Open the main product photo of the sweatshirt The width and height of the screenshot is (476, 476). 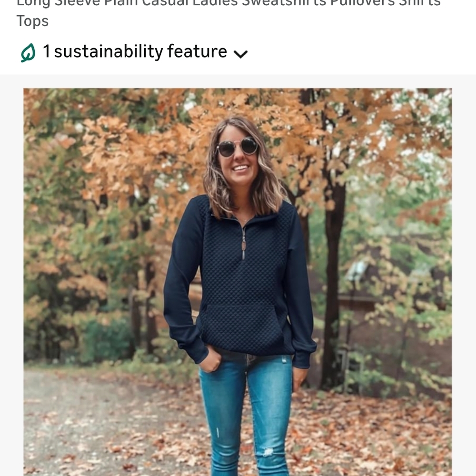pos(238,281)
